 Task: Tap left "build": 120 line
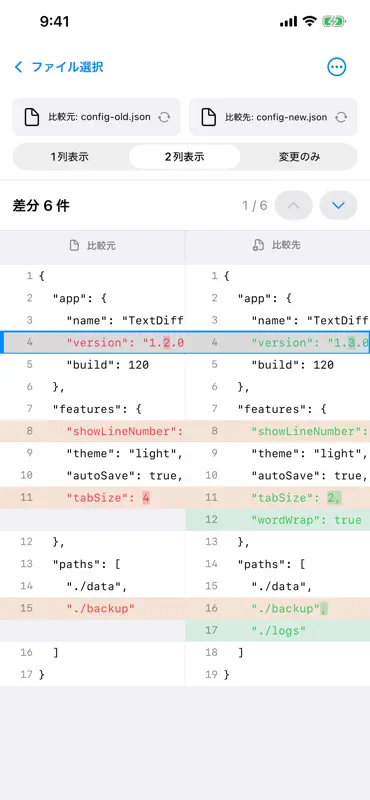pyautogui.click(x=92, y=365)
